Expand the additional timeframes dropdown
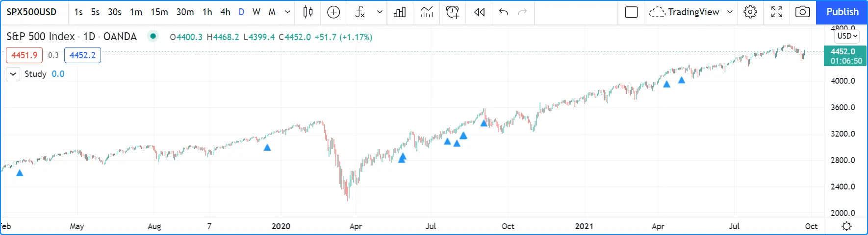Image resolution: width=868 pixels, height=235 pixels. 287,12
